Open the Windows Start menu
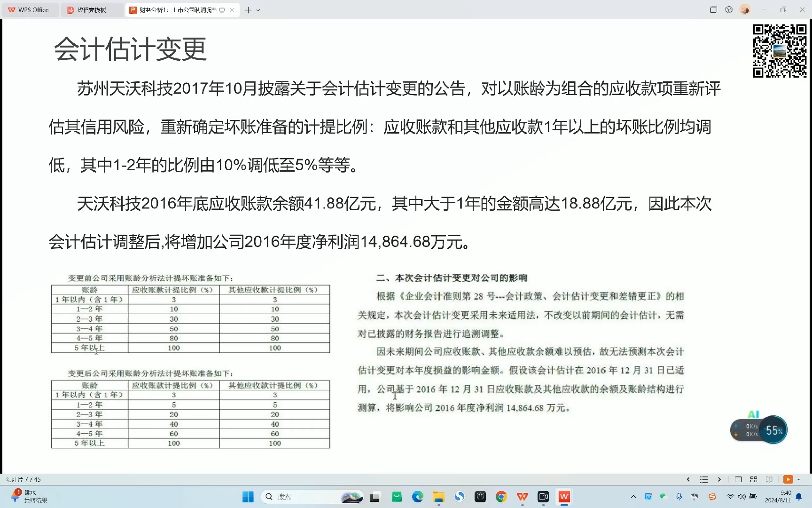 [x=248, y=497]
